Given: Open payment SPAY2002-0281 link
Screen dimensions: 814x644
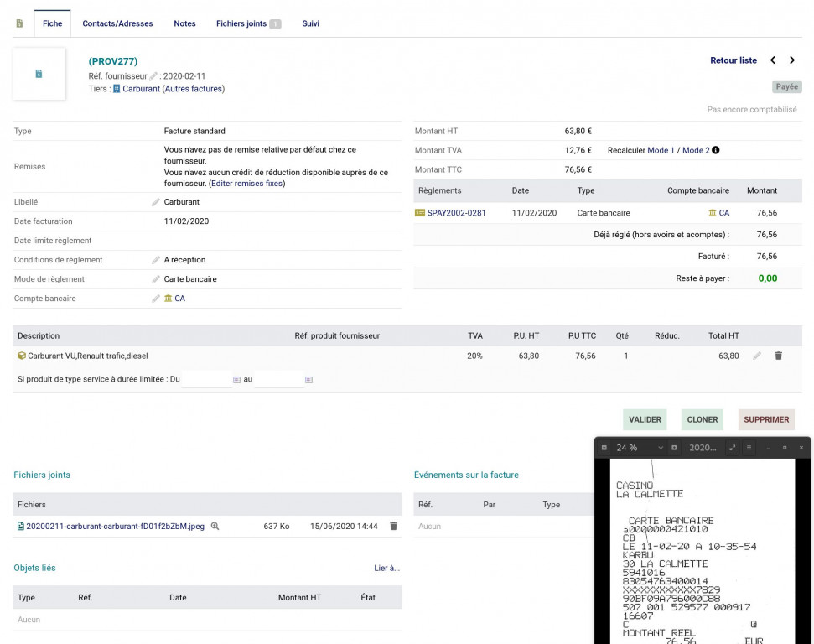Looking at the screenshot, I should point(456,213).
